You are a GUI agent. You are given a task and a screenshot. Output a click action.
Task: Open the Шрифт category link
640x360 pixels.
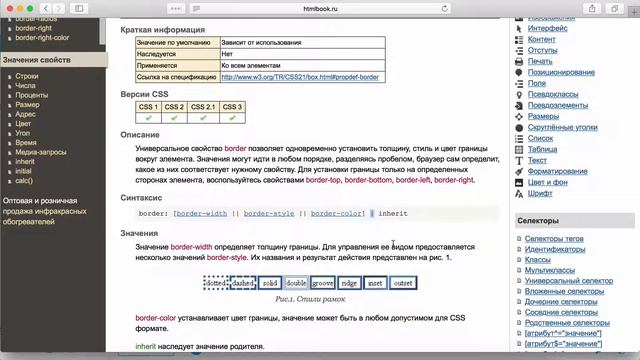pos(540,193)
